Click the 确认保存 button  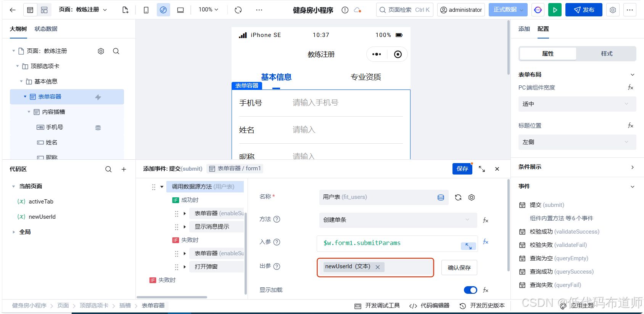pyautogui.click(x=459, y=268)
